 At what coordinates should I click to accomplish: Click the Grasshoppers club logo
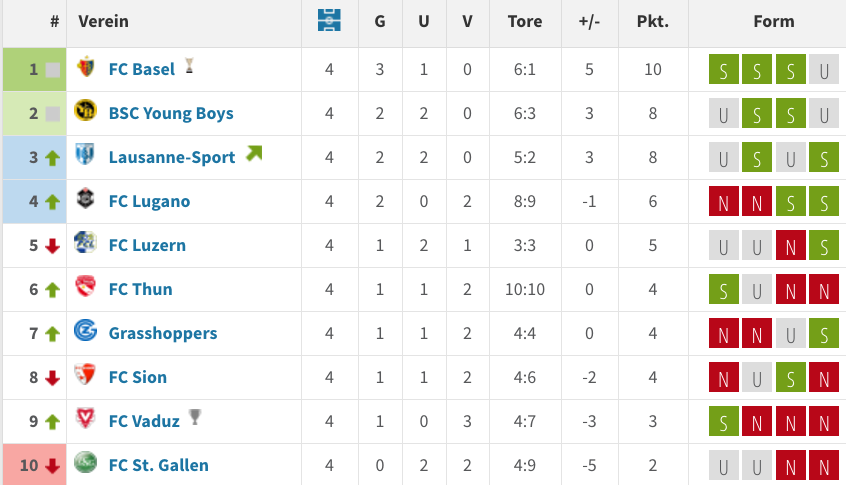coord(85,330)
